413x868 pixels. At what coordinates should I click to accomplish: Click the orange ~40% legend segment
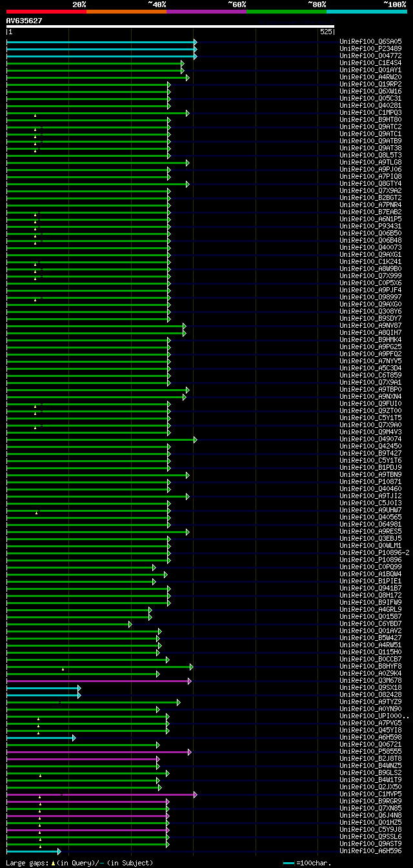[x=126, y=11]
